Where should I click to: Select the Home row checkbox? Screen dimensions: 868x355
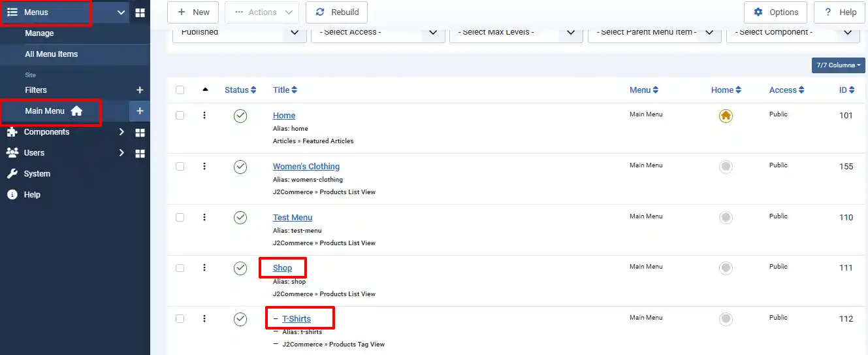pos(180,115)
